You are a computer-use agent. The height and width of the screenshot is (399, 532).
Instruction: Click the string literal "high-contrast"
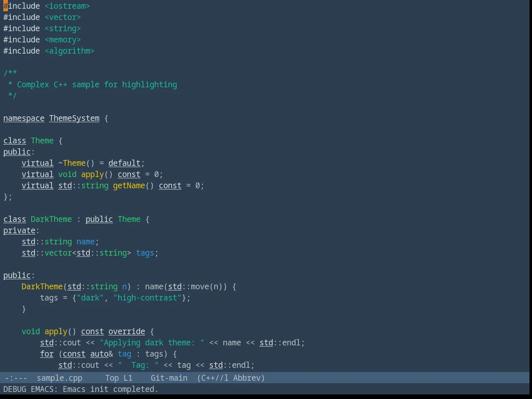[147, 298]
